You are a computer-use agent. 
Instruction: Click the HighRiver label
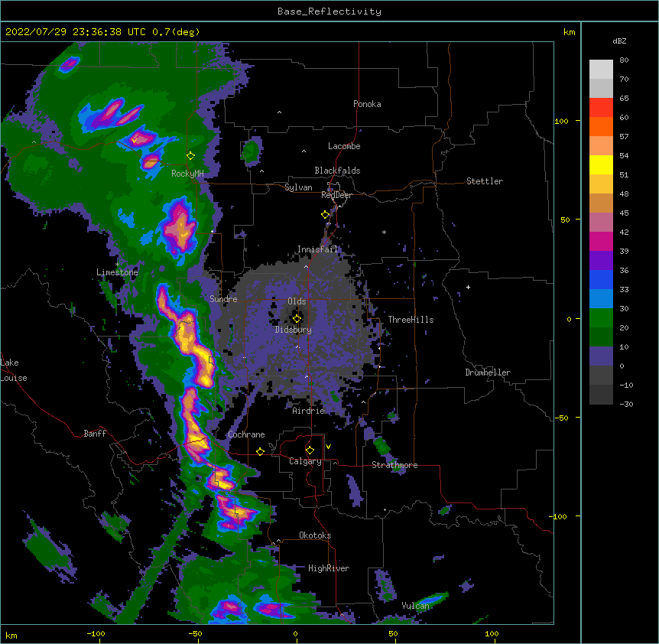[329, 568]
